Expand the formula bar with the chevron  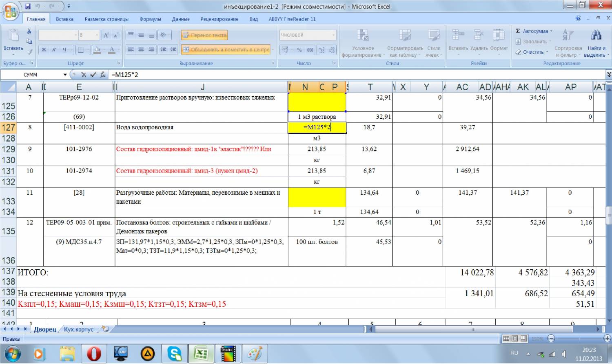coord(608,75)
